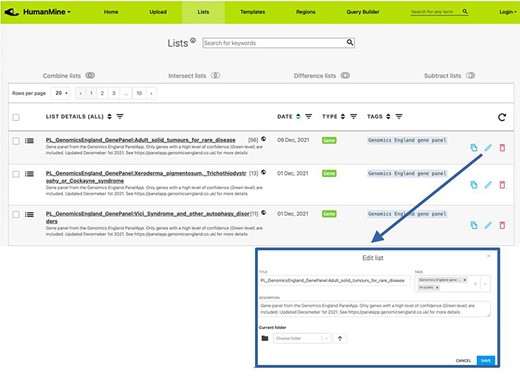Delete the Xeroderma_pigmentosum list

(502, 185)
